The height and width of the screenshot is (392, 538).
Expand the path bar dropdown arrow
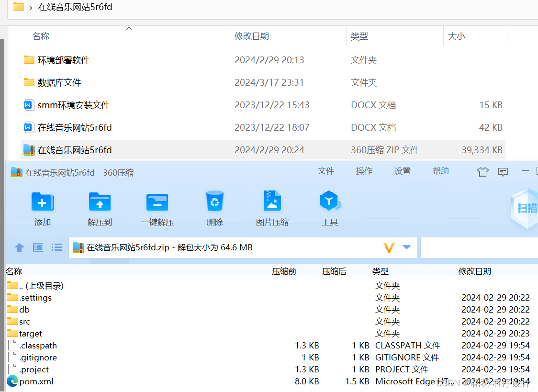(x=406, y=247)
